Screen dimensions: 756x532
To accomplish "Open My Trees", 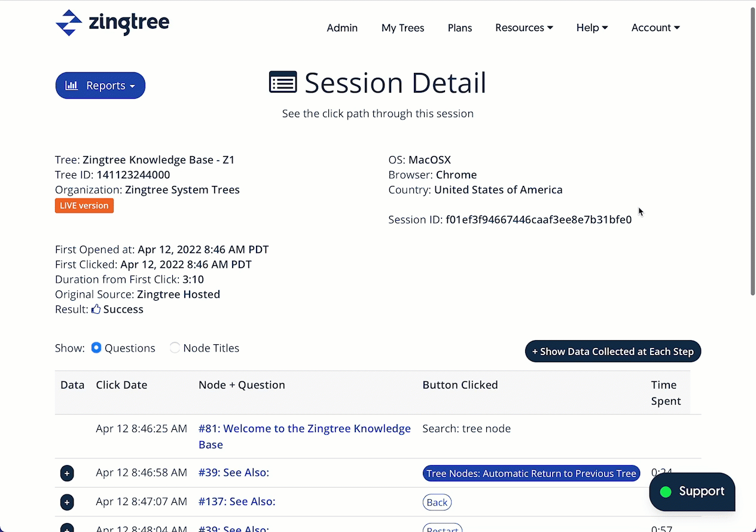I will tap(403, 28).
